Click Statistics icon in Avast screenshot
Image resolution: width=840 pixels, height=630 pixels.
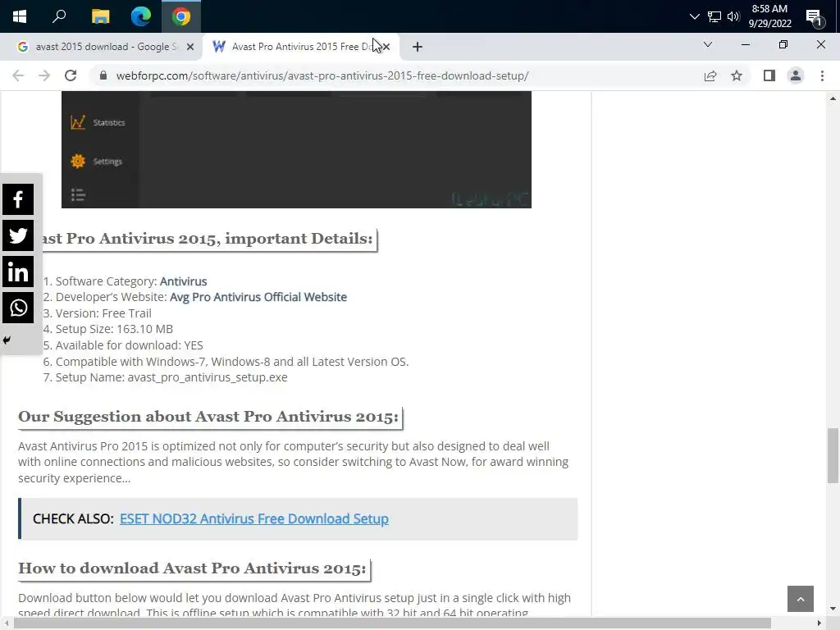(x=78, y=122)
